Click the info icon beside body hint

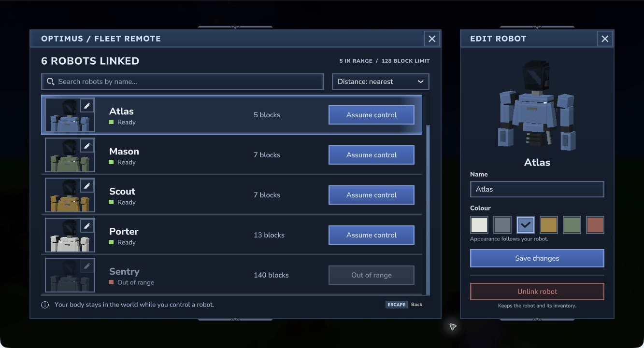coord(45,305)
